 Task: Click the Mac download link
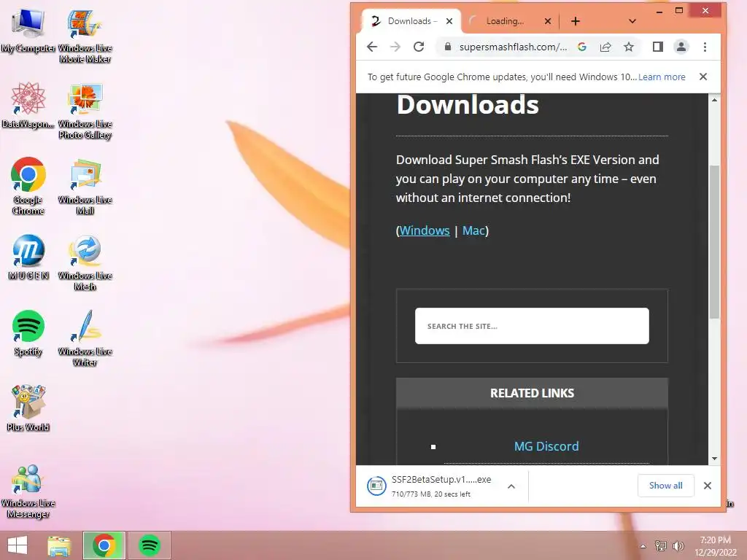[473, 230]
